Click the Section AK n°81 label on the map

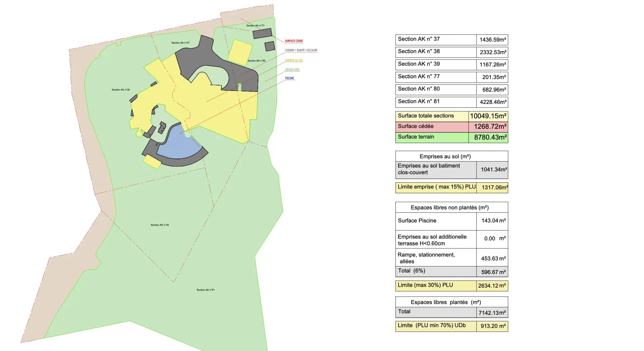coord(205,290)
